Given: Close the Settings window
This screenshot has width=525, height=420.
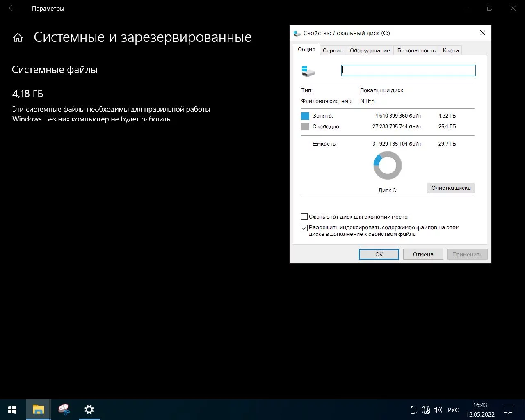Looking at the screenshot, I should [513, 8].
